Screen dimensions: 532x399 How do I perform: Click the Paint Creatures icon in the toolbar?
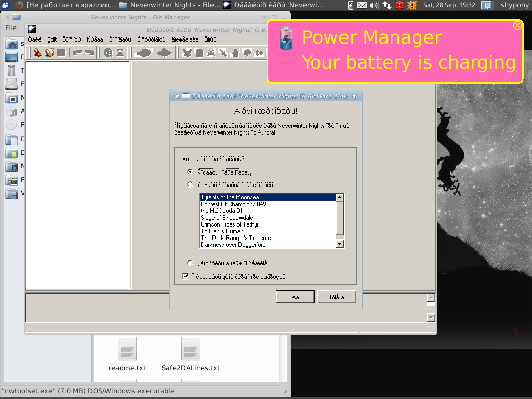187,52
